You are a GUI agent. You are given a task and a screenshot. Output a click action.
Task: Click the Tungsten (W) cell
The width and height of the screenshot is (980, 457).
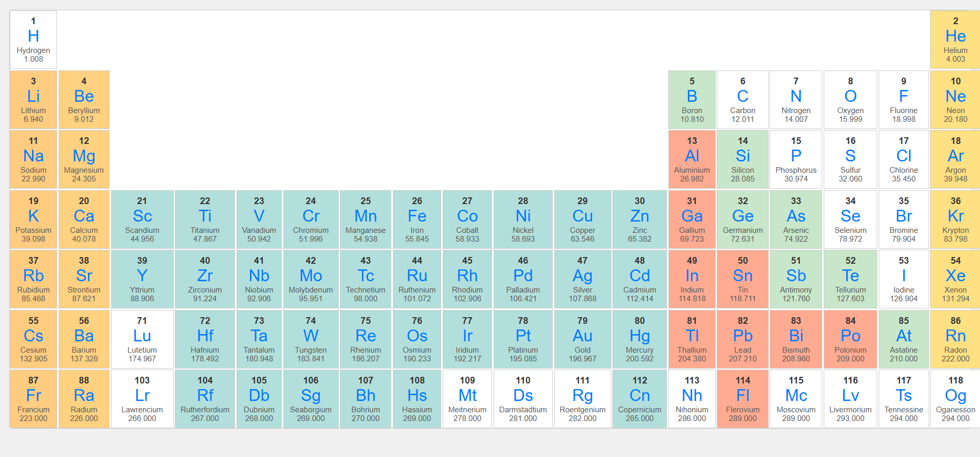311,339
